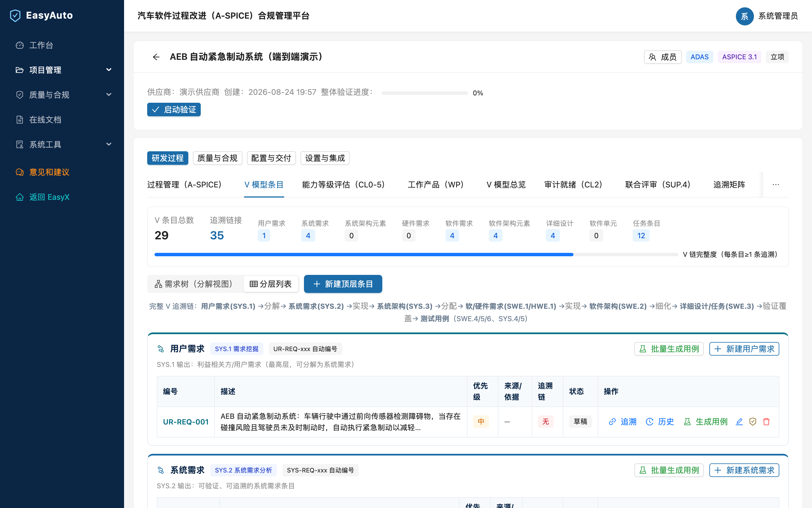The width and height of the screenshot is (812, 508).
Task: Click the 新建顶层条目 button
Action: 343,284
